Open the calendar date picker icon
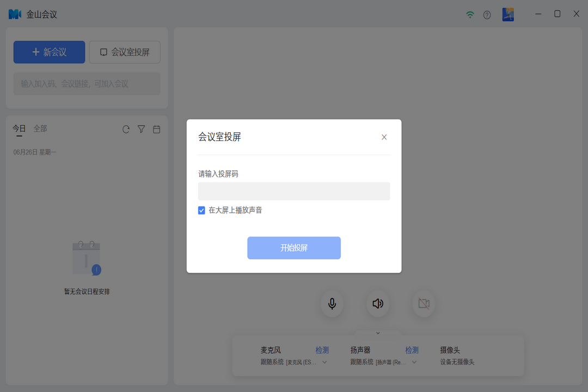The width and height of the screenshot is (588, 392). [157, 130]
